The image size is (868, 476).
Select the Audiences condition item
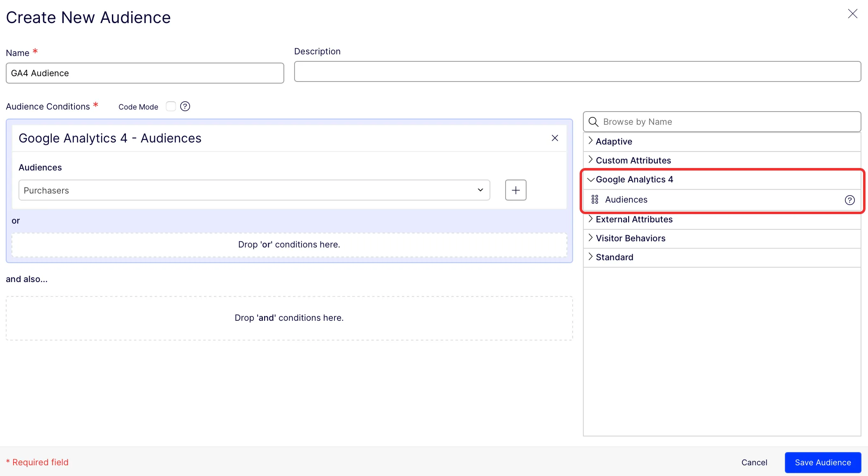(x=722, y=200)
